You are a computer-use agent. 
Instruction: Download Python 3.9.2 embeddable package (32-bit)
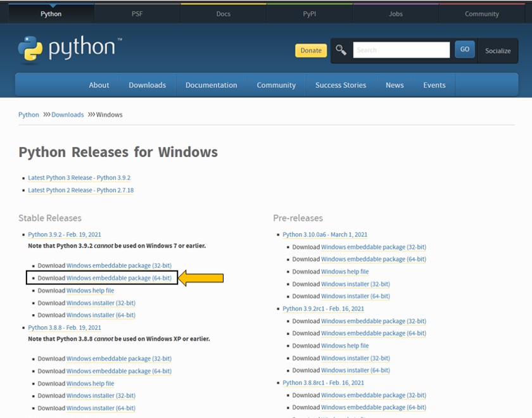point(119,265)
